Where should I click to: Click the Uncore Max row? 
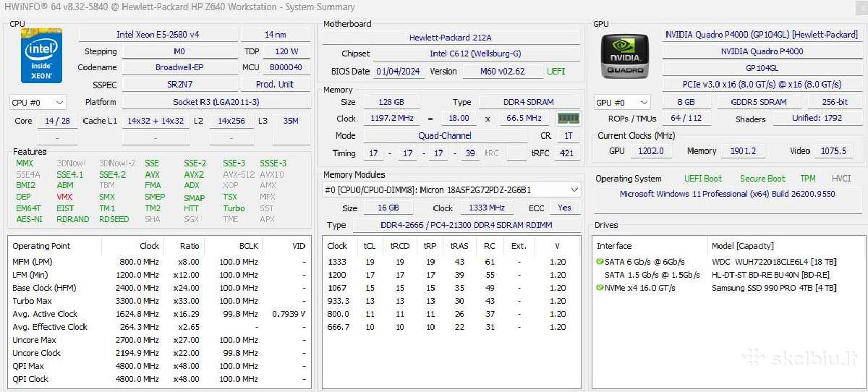(160, 340)
